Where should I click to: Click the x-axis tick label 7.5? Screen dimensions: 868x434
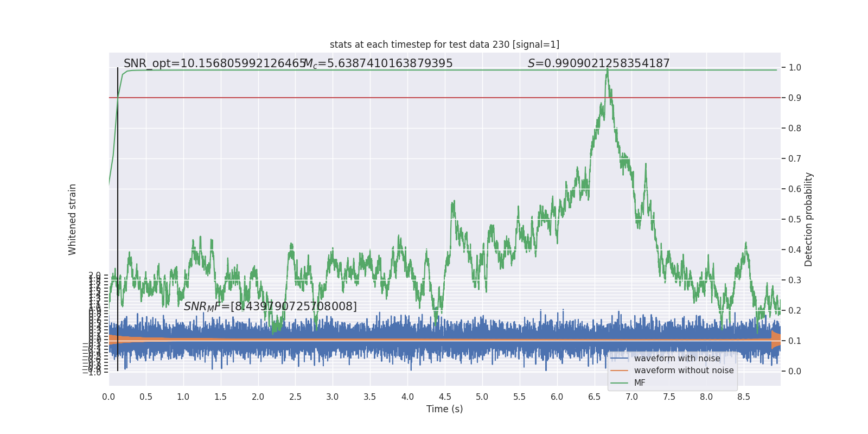pyautogui.click(x=669, y=397)
